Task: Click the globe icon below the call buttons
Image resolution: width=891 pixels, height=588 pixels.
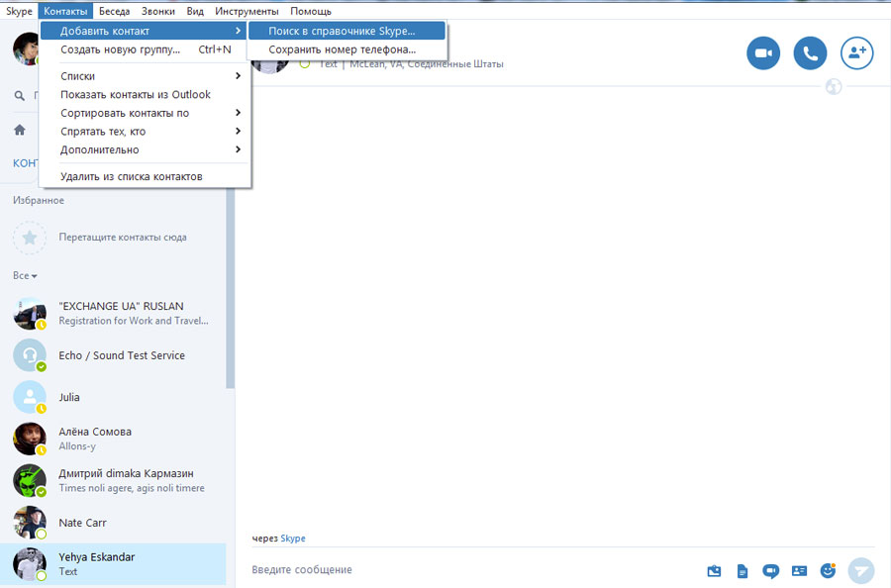Action: [834, 87]
